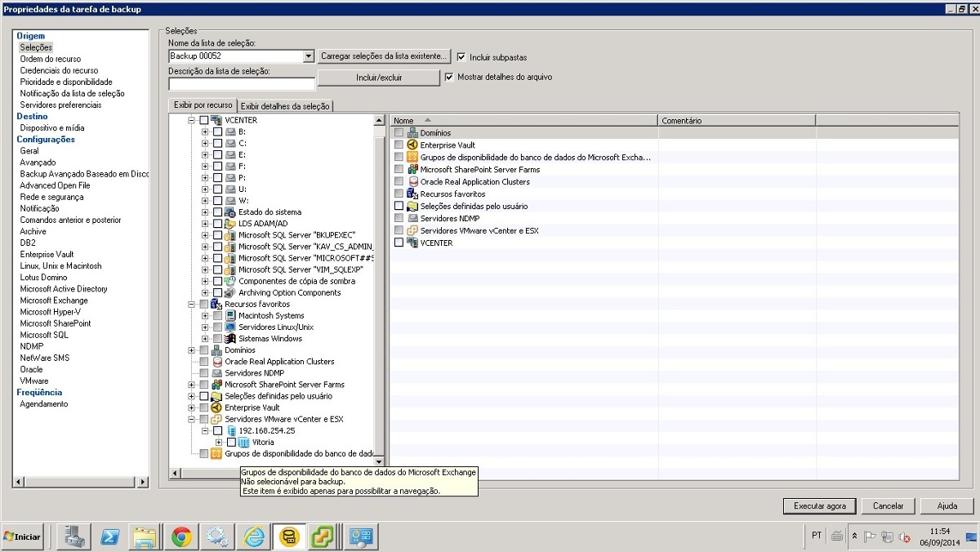Click the Enterprise Vault tree icon
Screen dimensions: 980x552
pyautogui.click(x=216, y=407)
